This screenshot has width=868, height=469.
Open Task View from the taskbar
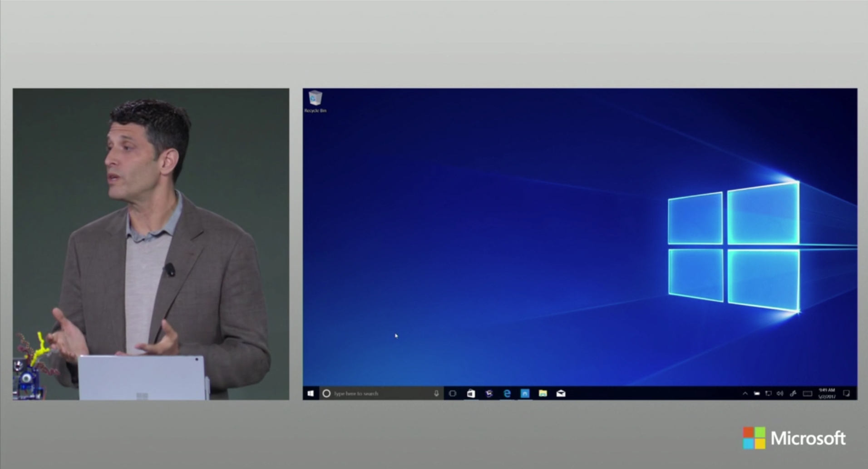[453, 394]
